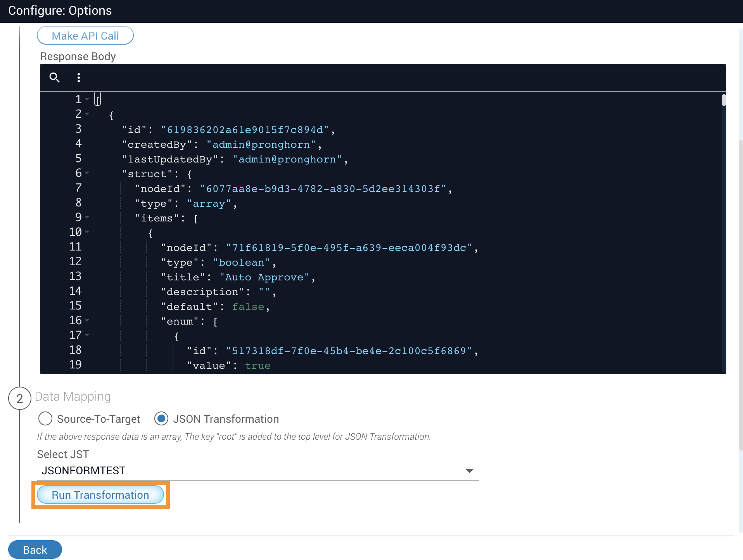743x560 pixels.
Task: Click the response body editor scrollbar thumb
Action: [x=724, y=100]
